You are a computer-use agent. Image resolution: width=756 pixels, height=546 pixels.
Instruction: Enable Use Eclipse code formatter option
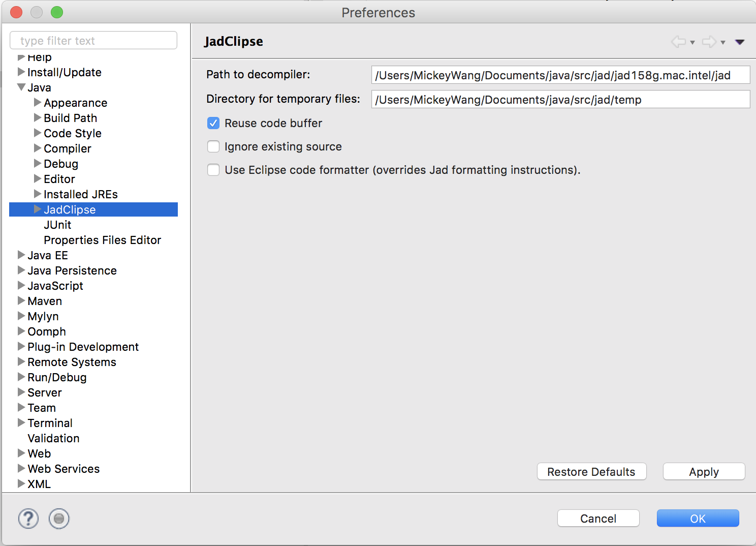[213, 170]
